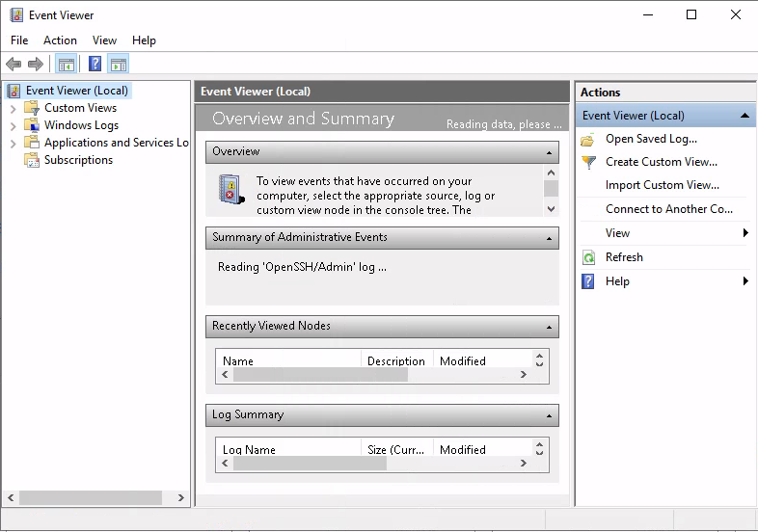Screen dimensions: 758x532
Task: Click the Back arrow toolbar icon
Action: (x=14, y=65)
